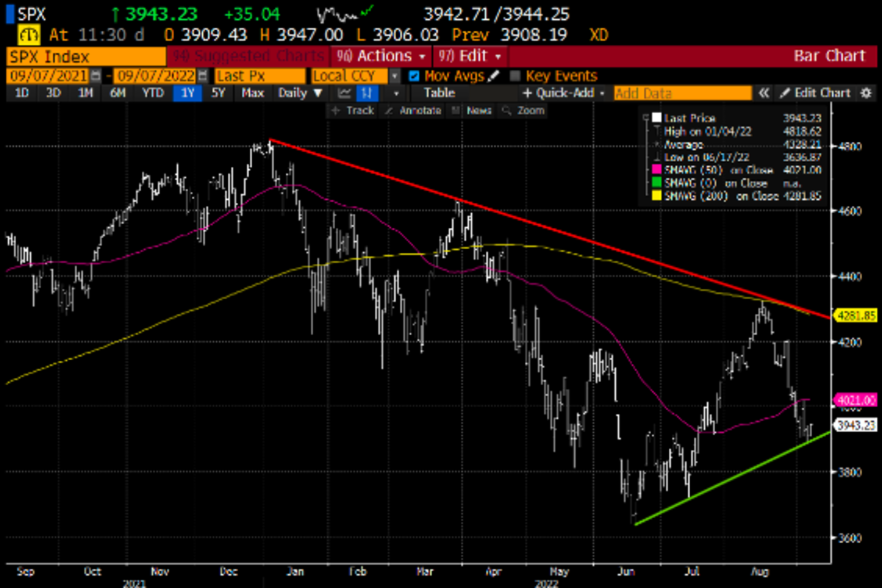Select the YTD time range
Screen dimensions: 882x588
[152, 93]
